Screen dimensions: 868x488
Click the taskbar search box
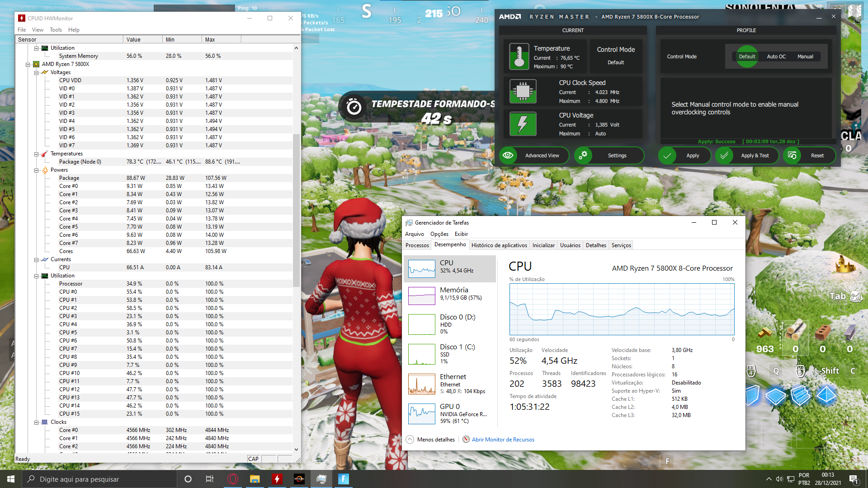point(99,479)
